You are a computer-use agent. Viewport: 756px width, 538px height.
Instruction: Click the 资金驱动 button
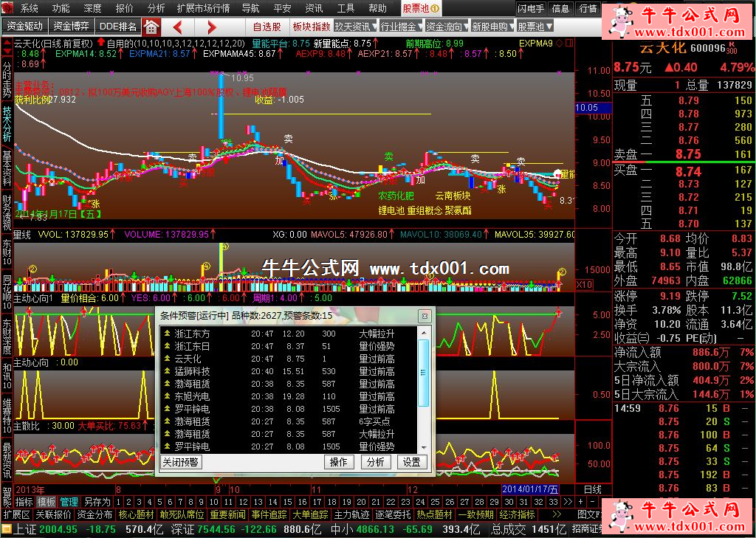25,26
